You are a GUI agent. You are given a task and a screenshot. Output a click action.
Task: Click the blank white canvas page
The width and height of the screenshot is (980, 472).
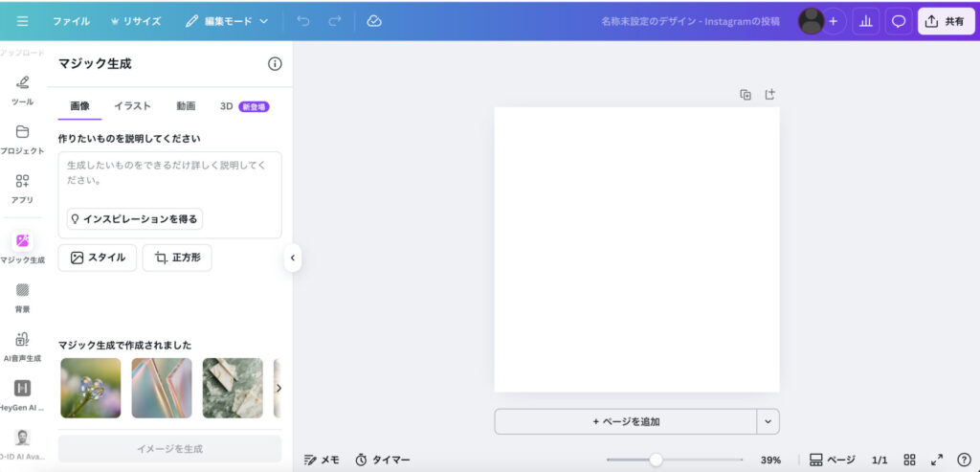coord(636,250)
